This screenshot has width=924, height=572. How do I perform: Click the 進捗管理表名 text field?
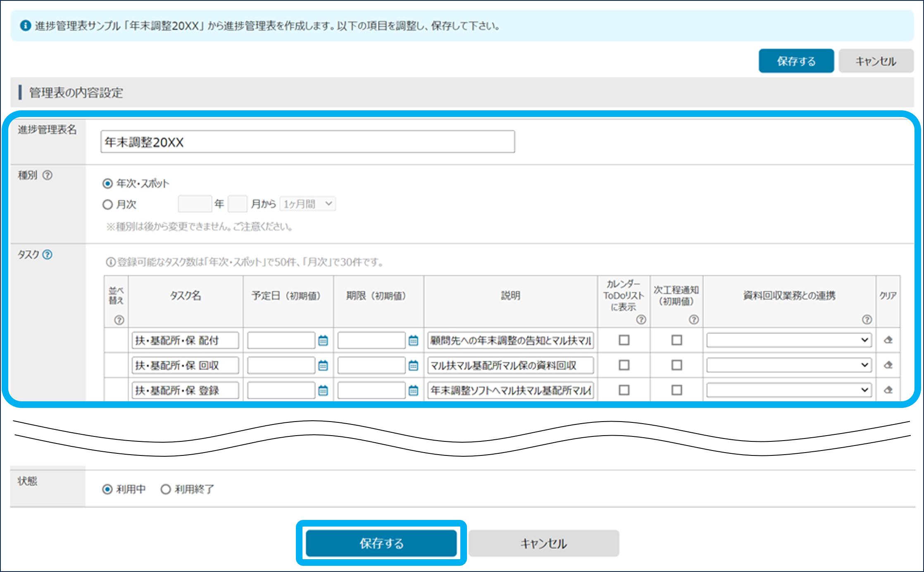point(307,142)
